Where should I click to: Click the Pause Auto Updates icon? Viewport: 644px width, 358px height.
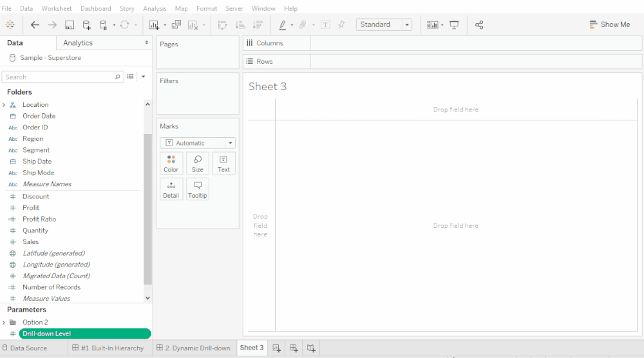(x=103, y=25)
